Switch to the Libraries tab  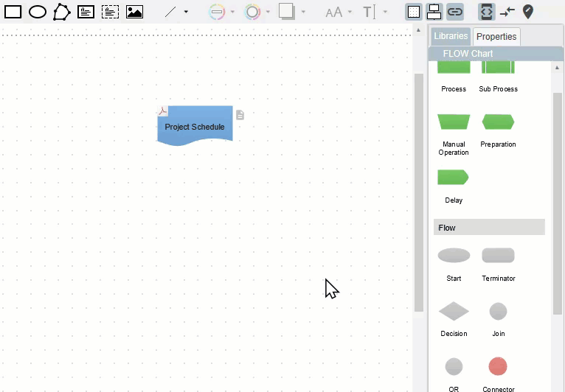(x=451, y=36)
